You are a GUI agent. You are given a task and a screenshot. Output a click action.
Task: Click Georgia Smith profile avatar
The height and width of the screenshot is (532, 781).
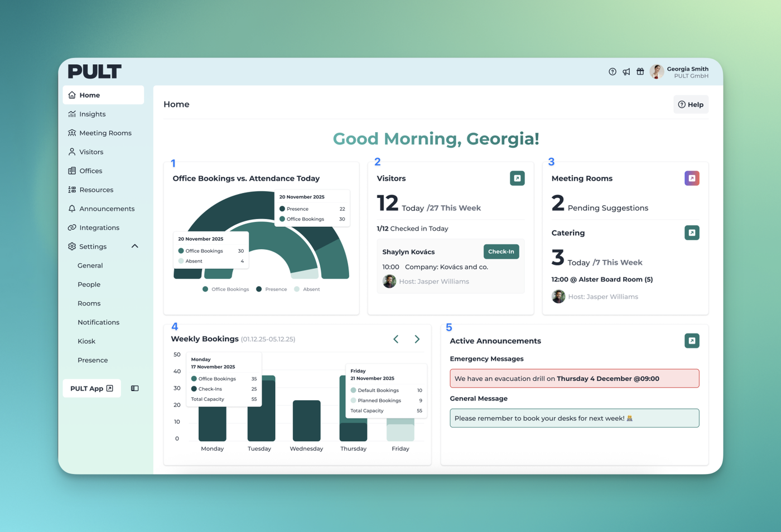coord(657,72)
